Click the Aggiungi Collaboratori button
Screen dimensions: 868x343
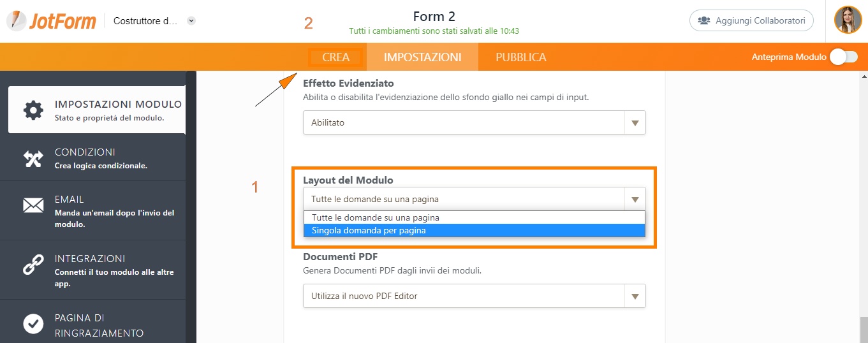pos(752,20)
